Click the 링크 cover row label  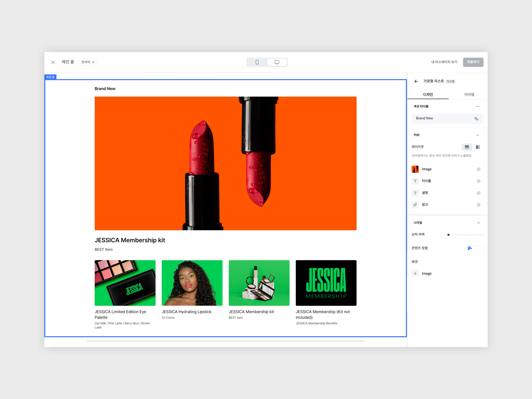425,205
